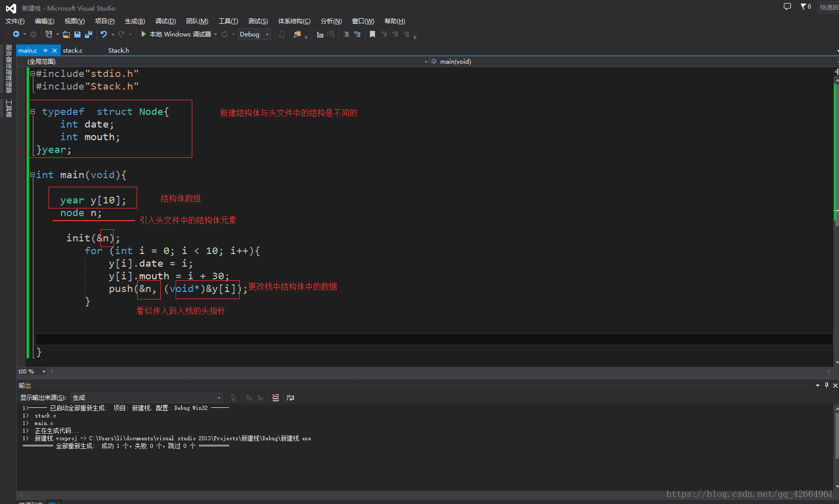Close the main.c tab
The image size is (839, 504).
55,51
